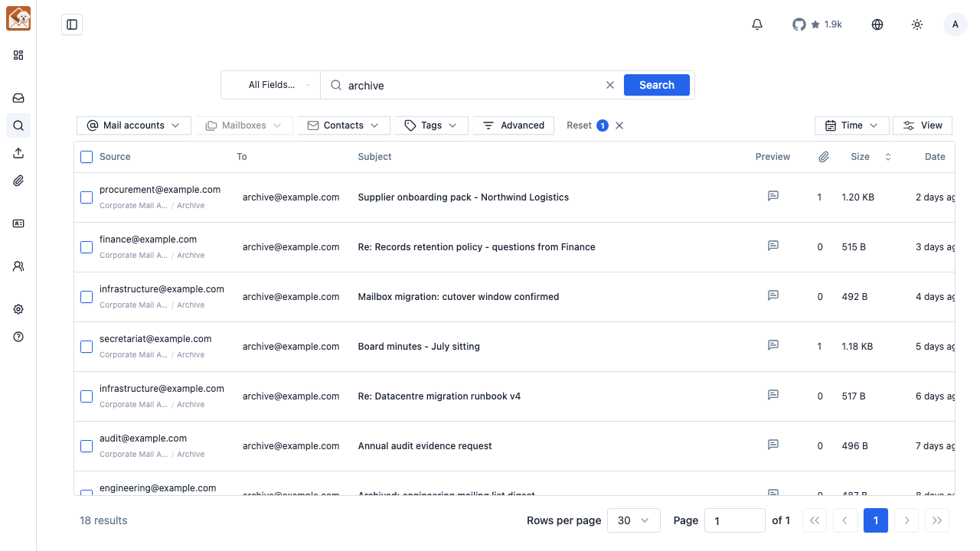The width and height of the screenshot is (980, 551).
Task: Preview the Mailbox migration message
Action: pyautogui.click(x=773, y=295)
